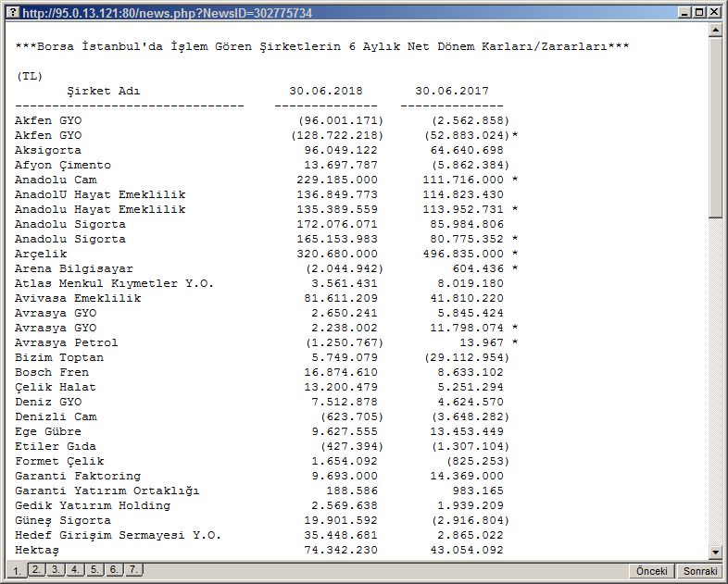The image size is (728, 584).
Task: Click the help icon in title bar
Action: pyautogui.click(x=14, y=13)
